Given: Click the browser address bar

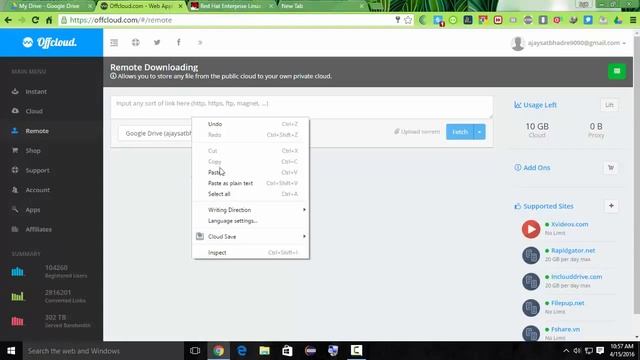Looking at the screenshot, I should point(229,20).
